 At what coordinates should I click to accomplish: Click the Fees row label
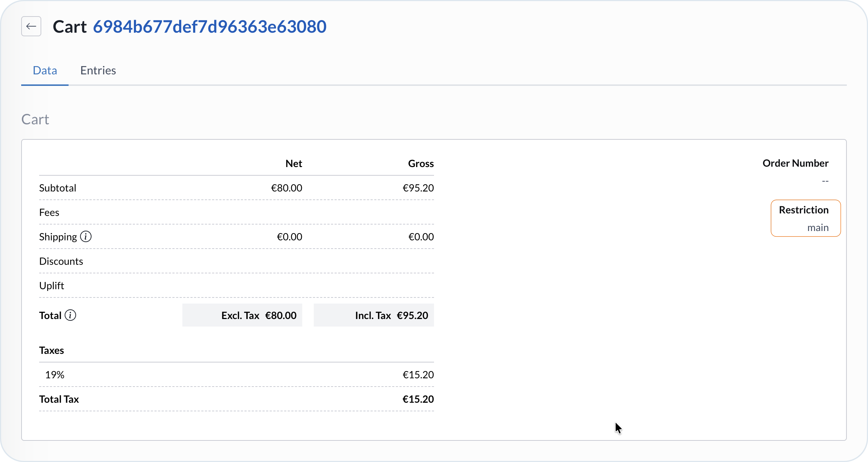49,212
